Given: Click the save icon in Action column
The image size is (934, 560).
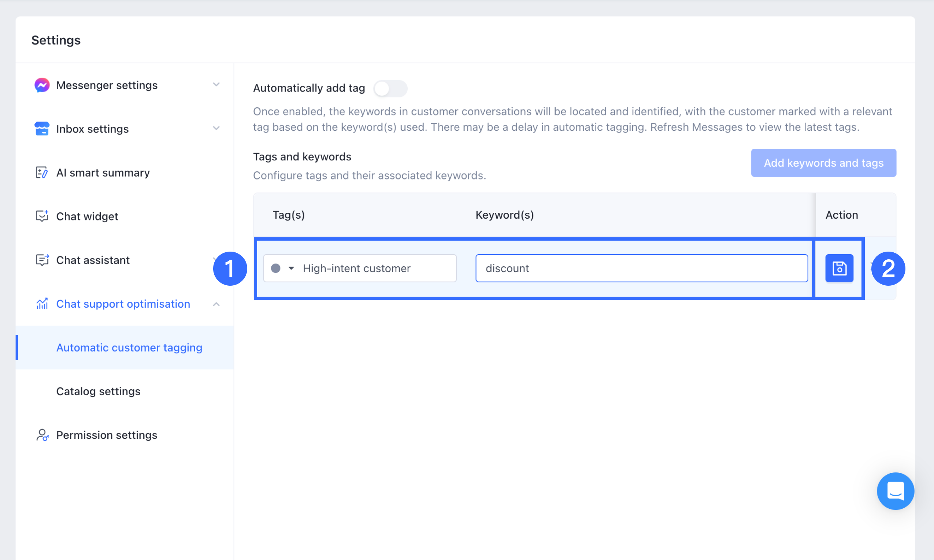Looking at the screenshot, I should click(839, 268).
